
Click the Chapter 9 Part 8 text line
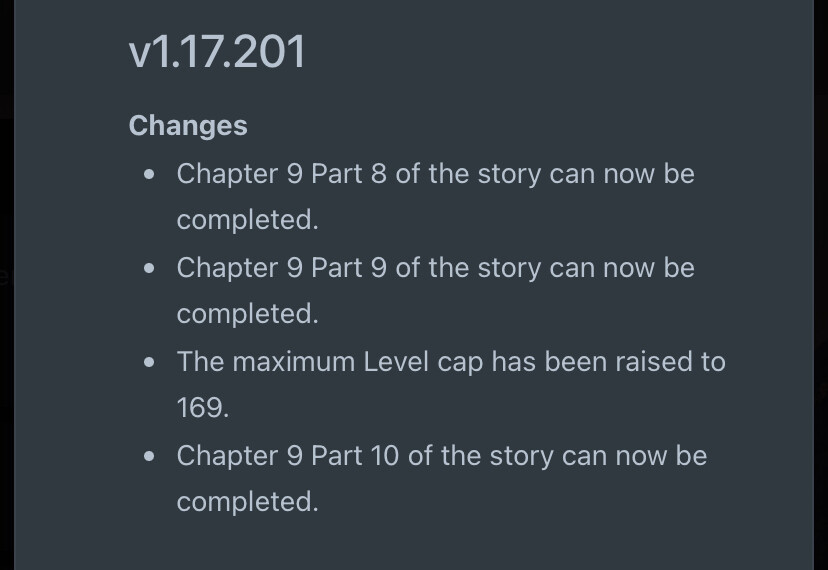pyautogui.click(x=435, y=174)
